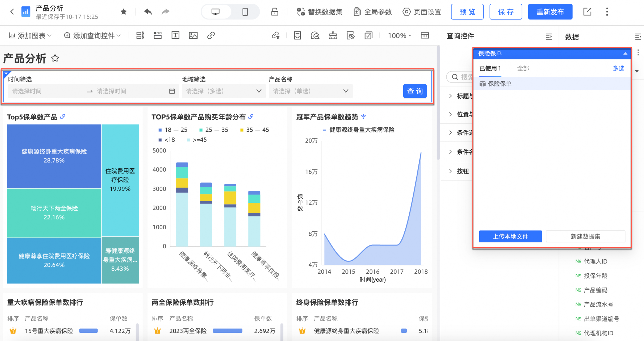Select the 保险保单 dataset row

click(x=552, y=84)
